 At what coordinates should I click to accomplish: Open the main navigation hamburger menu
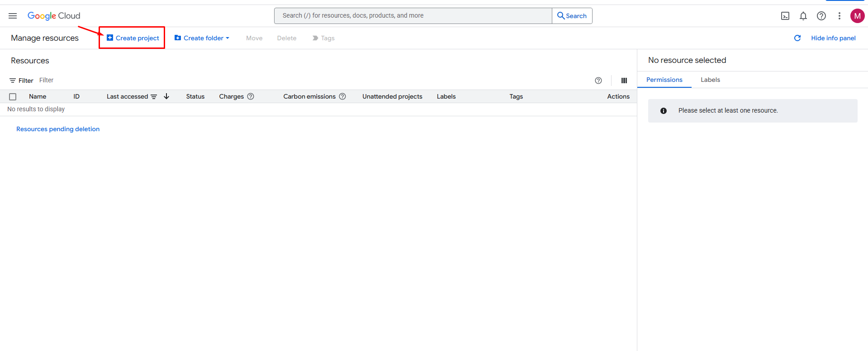coord(13,16)
